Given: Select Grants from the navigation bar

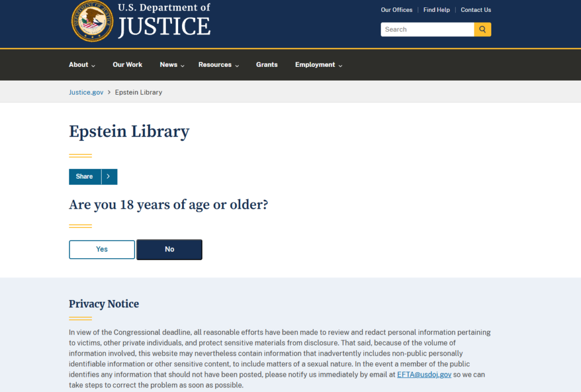Looking at the screenshot, I should point(267,65).
